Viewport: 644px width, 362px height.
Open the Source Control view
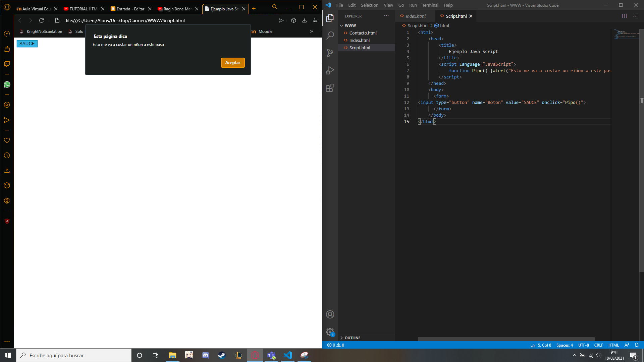tap(330, 53)
